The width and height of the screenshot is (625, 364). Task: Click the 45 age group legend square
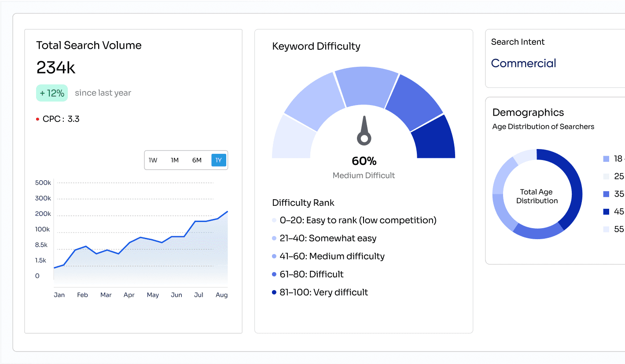[606, 211]
